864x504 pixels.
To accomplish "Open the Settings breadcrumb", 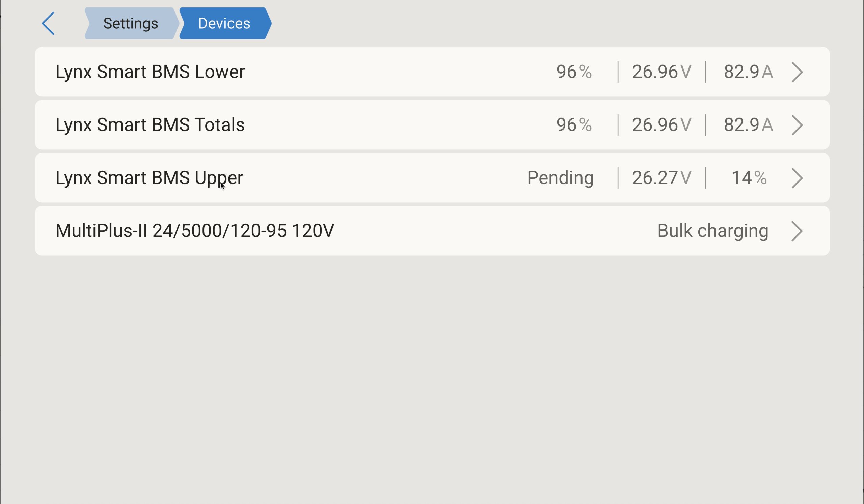I will (132, 23).
